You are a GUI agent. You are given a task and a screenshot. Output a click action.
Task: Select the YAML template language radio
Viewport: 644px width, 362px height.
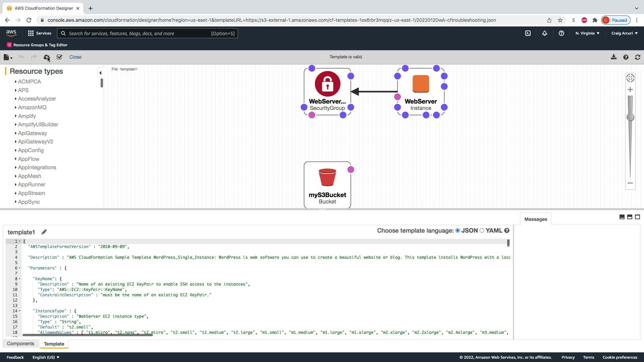pos(482,231)
